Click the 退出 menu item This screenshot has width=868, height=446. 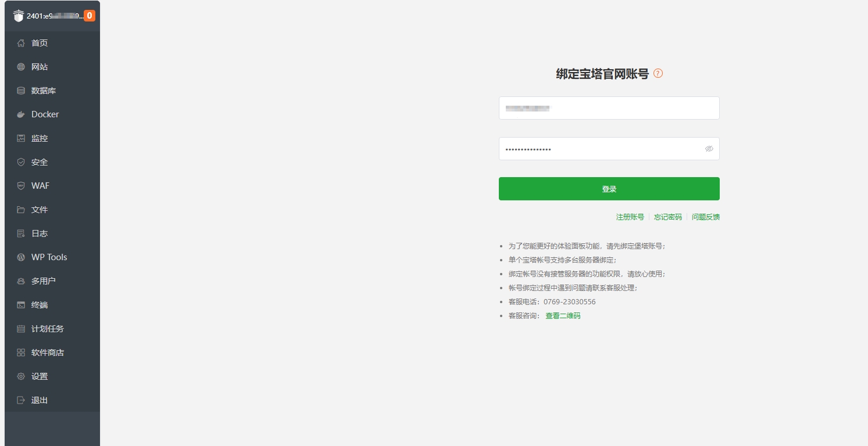point(52,400)
